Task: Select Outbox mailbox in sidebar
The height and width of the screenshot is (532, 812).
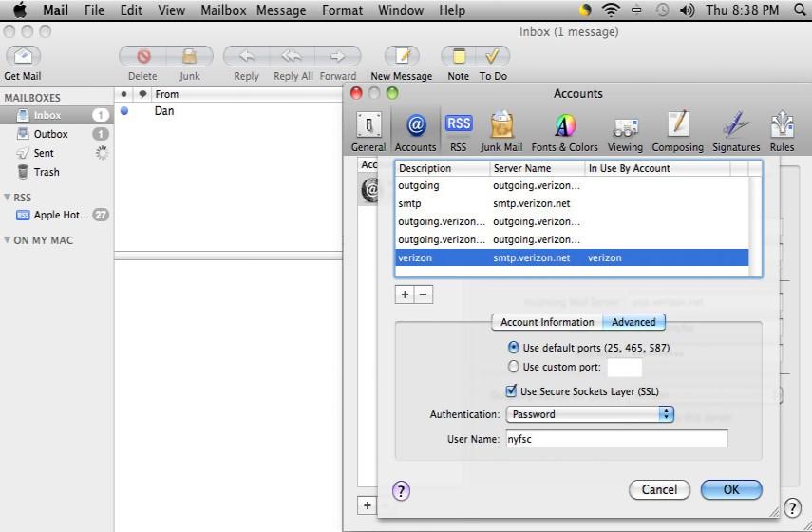Action: [x=56, y=134]
